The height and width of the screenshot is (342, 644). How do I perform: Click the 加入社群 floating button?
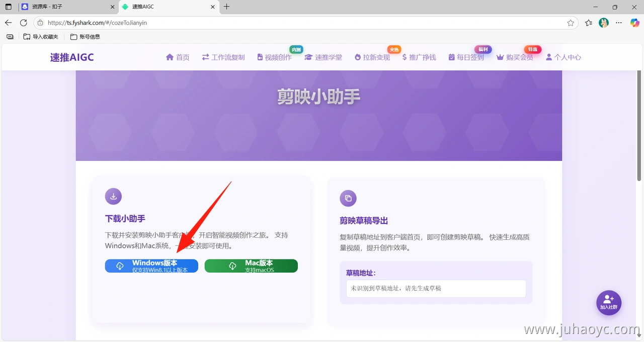[609, 303]
